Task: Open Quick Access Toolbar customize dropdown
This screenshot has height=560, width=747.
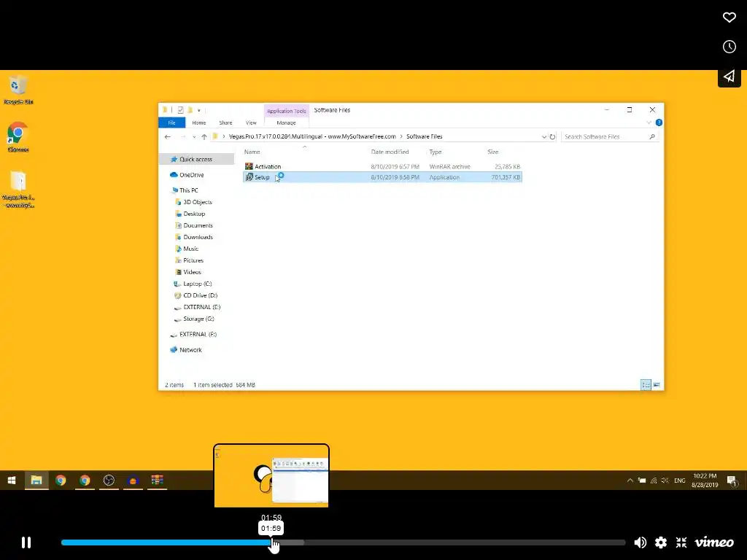Action: click(x=199, y=111)
